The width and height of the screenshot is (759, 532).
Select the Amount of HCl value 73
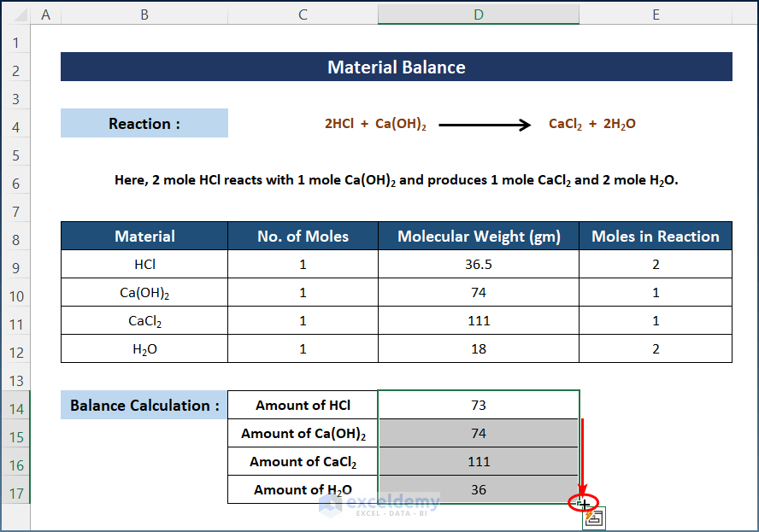coord(478,406)
